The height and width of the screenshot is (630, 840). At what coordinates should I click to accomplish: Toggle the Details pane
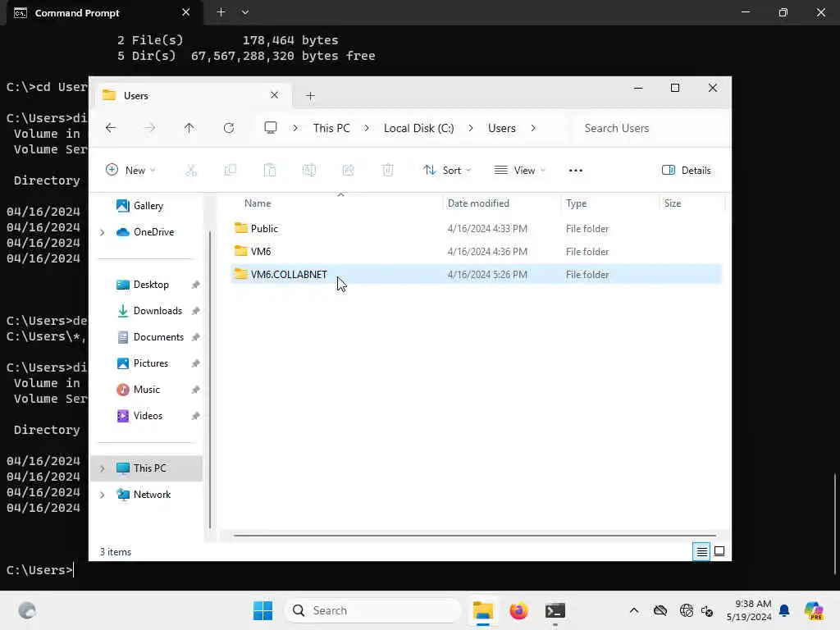coord(687,171)
